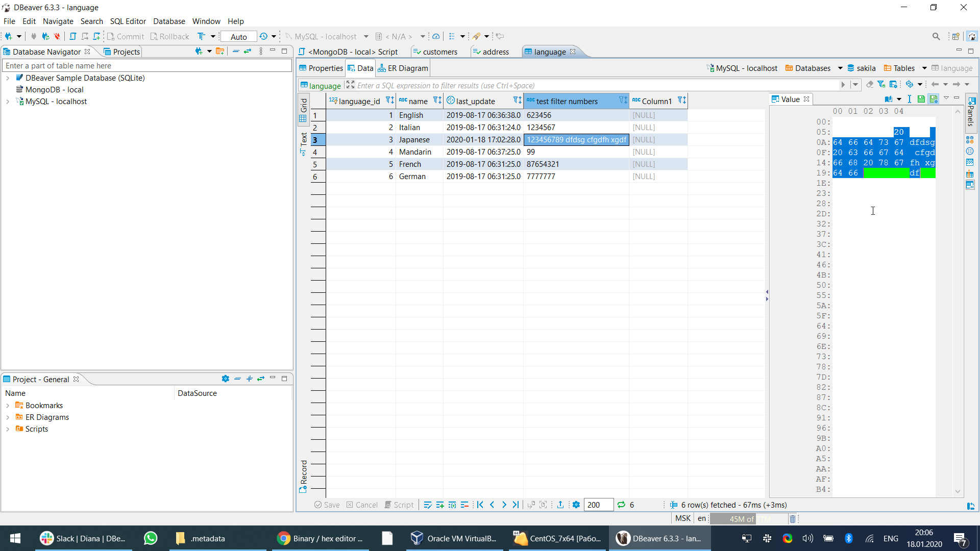Set the fetch size in the 200 field
Screen dimensions: 980x551
click(x=597, y=505)
